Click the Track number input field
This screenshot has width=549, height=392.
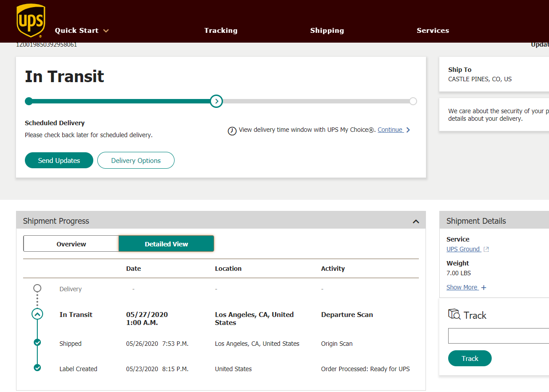(498, 336)
